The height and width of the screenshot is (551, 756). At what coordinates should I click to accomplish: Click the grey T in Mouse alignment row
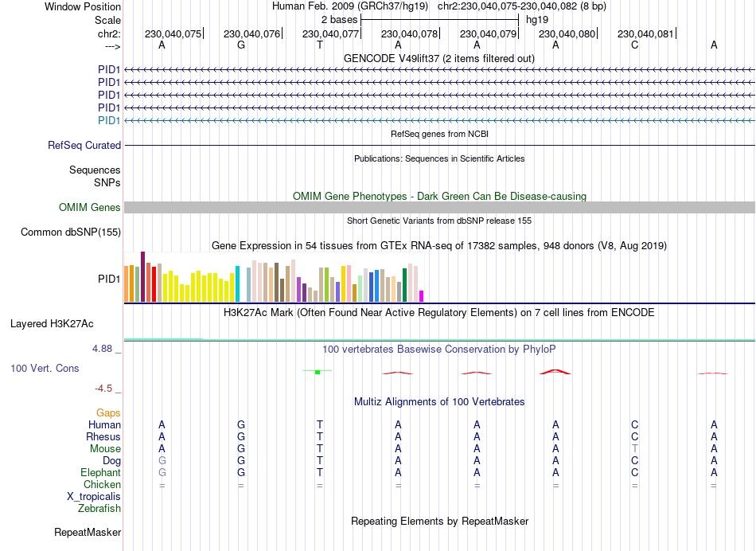pos(634,449)
